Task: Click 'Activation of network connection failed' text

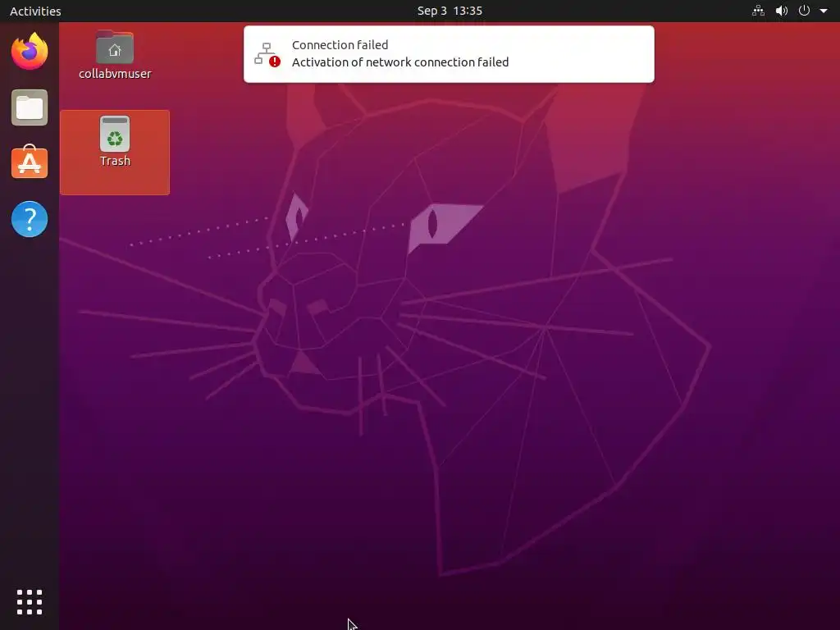Action: [400, 62]
